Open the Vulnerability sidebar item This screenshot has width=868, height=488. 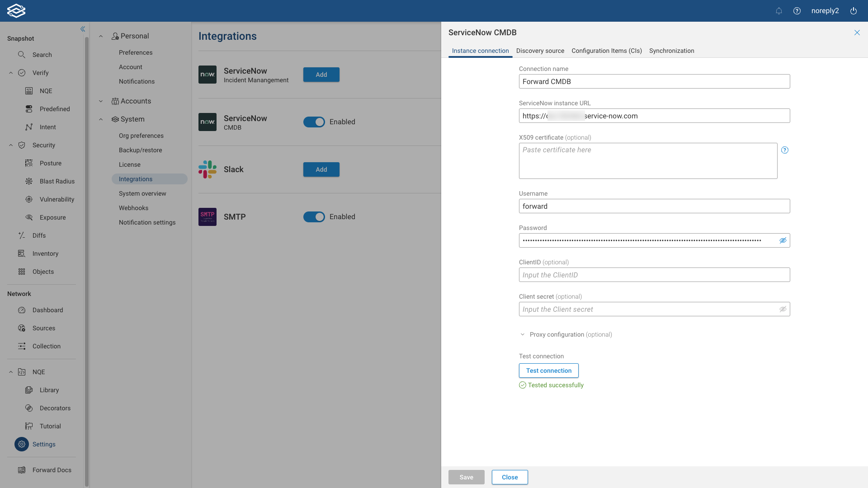(x=57, y=199)
